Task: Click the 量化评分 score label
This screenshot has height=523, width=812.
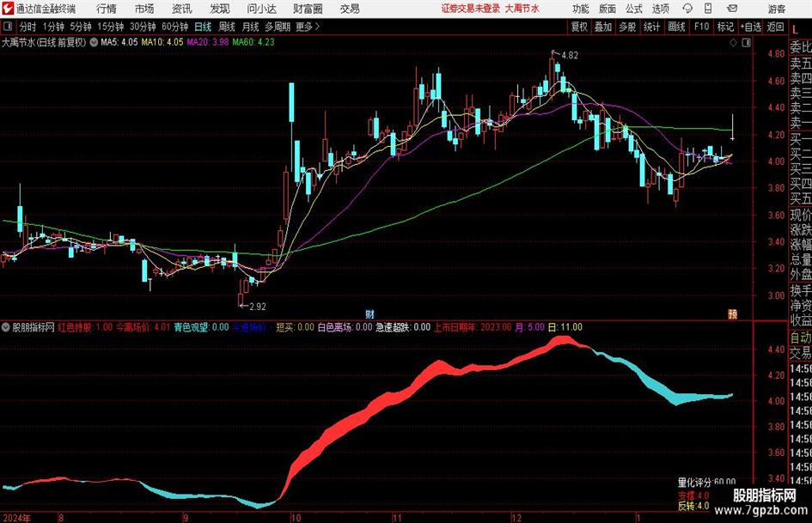Action: (706, 483)
